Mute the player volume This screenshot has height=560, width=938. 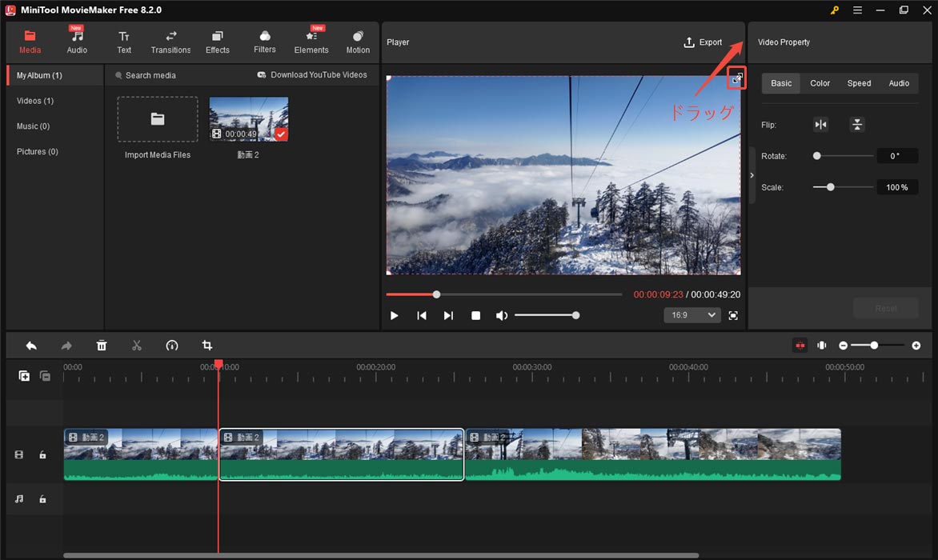(501, 315)
